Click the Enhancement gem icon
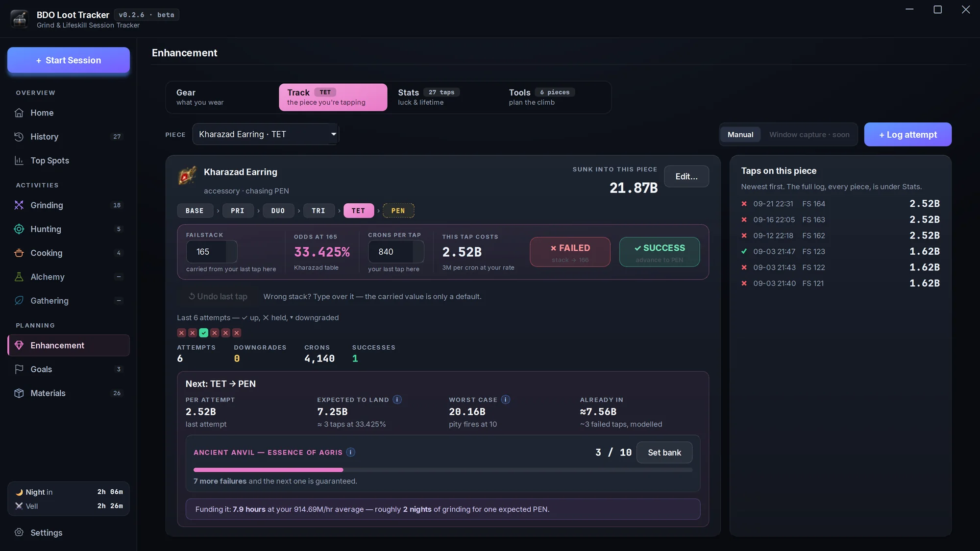The width and height of the screenshot is (980, 551). point(19,345)
